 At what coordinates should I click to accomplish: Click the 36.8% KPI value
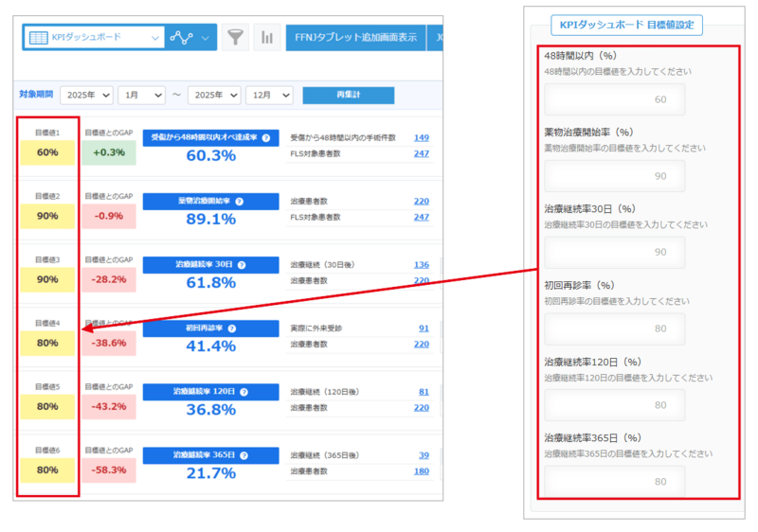click(x=210, y=409)
